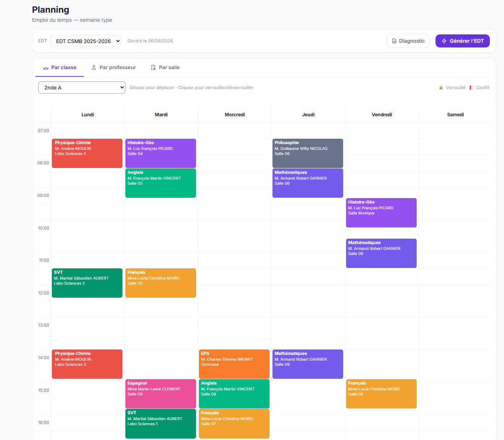Select the Français course in Salle 06

(381, 394)
